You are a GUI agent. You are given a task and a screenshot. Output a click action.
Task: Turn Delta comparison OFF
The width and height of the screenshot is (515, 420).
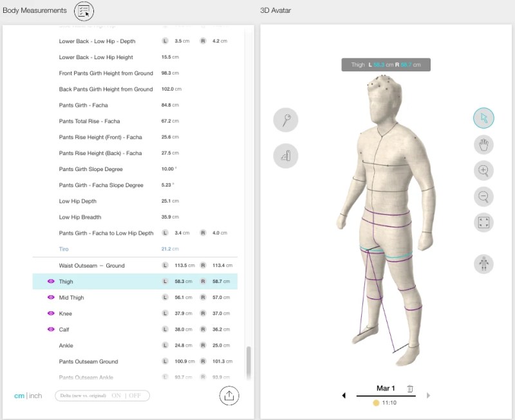pyautogui.click(x=135, y=396)
